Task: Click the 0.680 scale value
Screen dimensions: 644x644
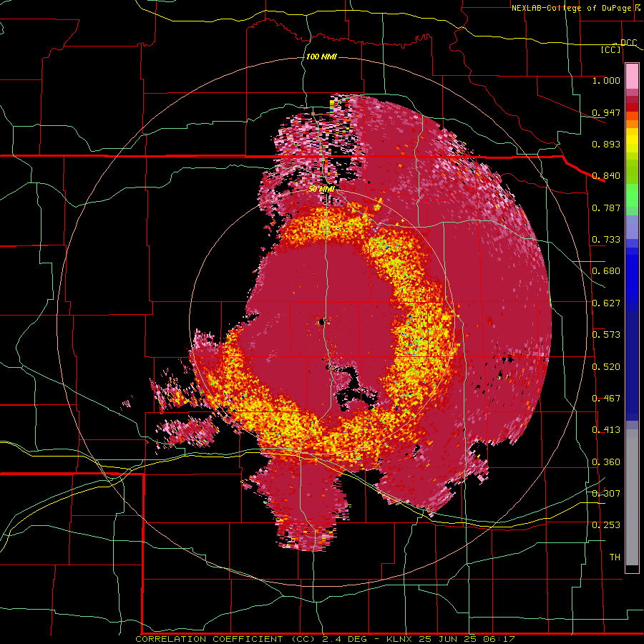Action: 606,271
